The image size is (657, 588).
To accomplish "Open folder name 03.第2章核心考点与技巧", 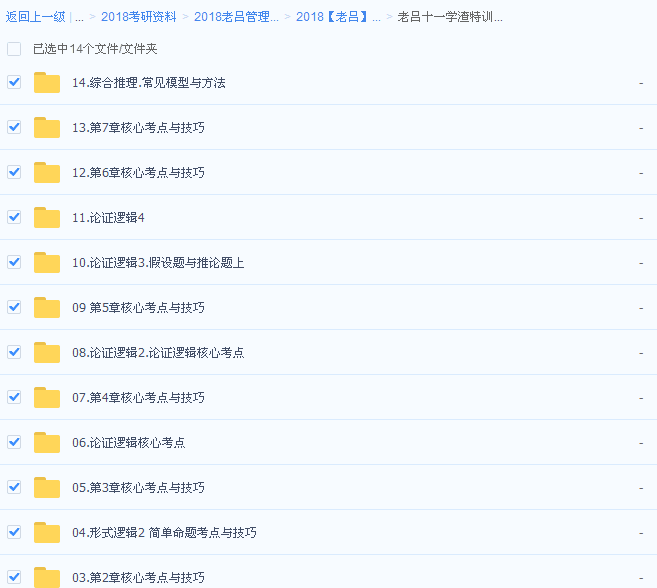I will (x=138, y=578).
